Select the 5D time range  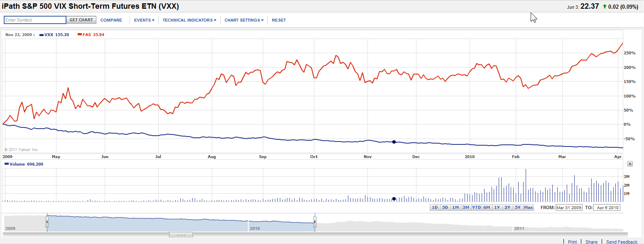(x=445, y=207)
